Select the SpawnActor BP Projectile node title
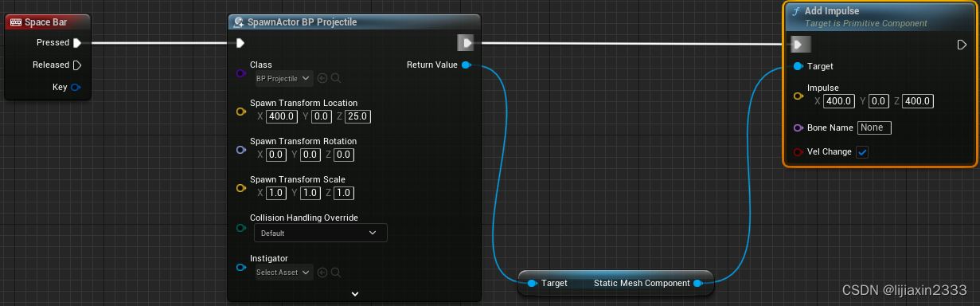980x306 pixels. [302, 22]
